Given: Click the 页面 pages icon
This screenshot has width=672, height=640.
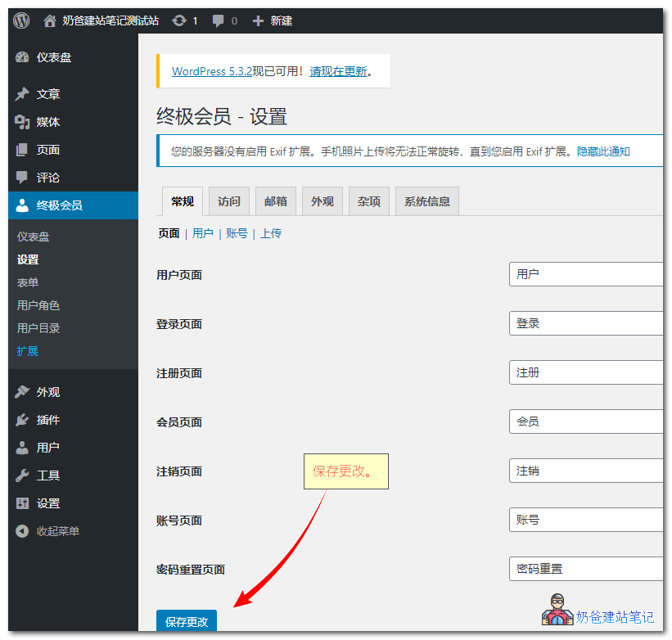Looking at the screenshot, I should [22, 150].
